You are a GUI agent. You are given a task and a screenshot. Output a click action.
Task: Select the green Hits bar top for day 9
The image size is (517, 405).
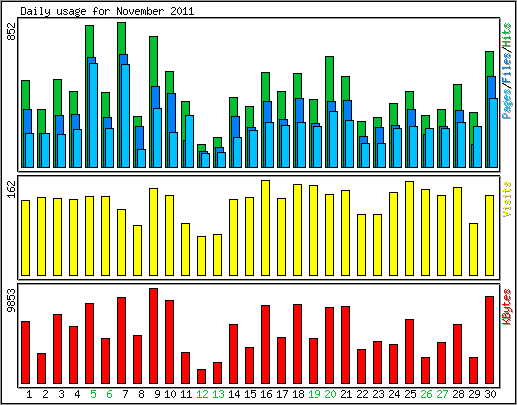154,60
